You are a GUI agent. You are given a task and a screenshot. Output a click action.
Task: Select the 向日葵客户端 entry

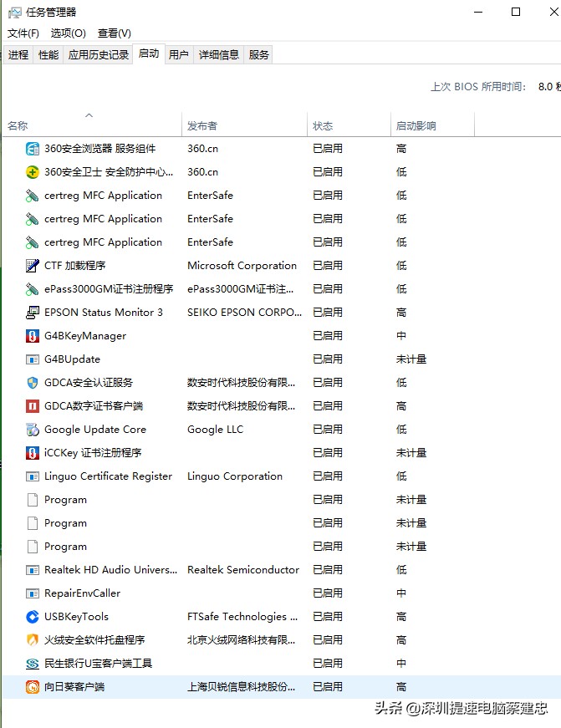(x=74, y=687)
